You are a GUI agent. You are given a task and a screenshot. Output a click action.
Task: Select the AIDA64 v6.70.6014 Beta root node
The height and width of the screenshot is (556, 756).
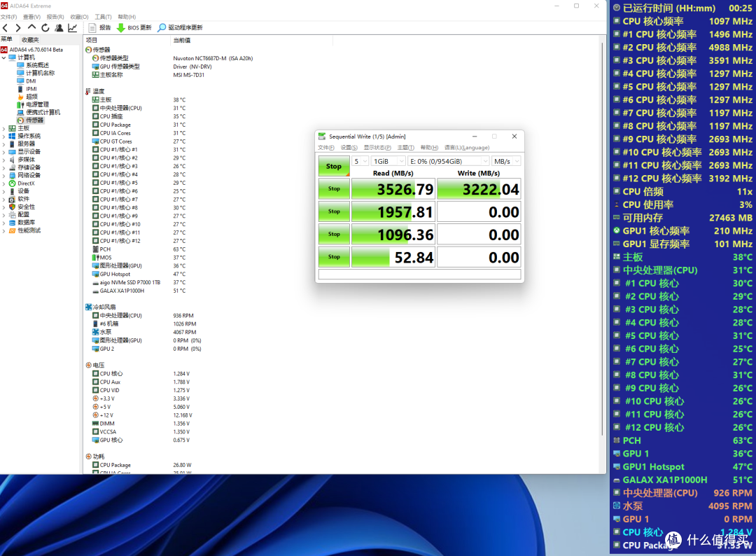pyautogui.click(x=31, y=50)
